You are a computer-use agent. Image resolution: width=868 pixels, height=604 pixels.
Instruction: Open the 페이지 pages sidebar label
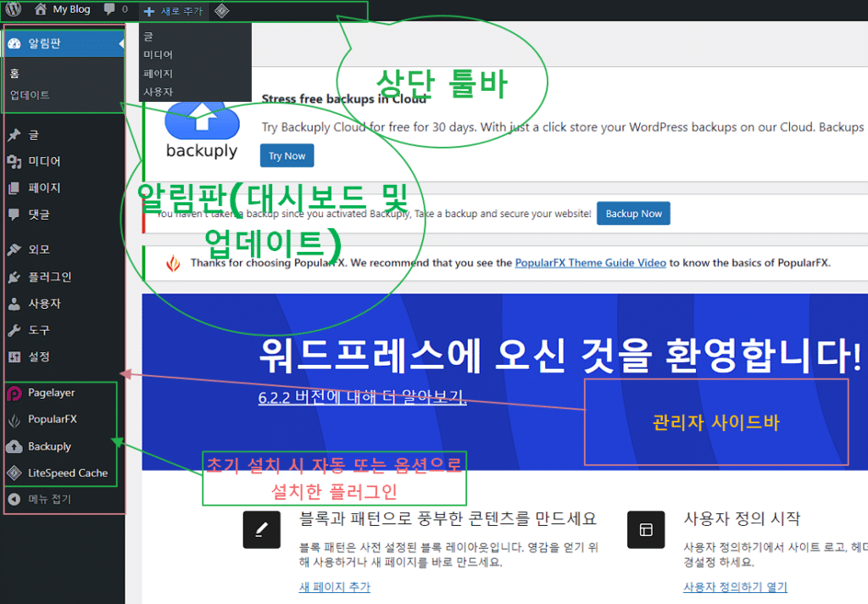click(44, 187)
